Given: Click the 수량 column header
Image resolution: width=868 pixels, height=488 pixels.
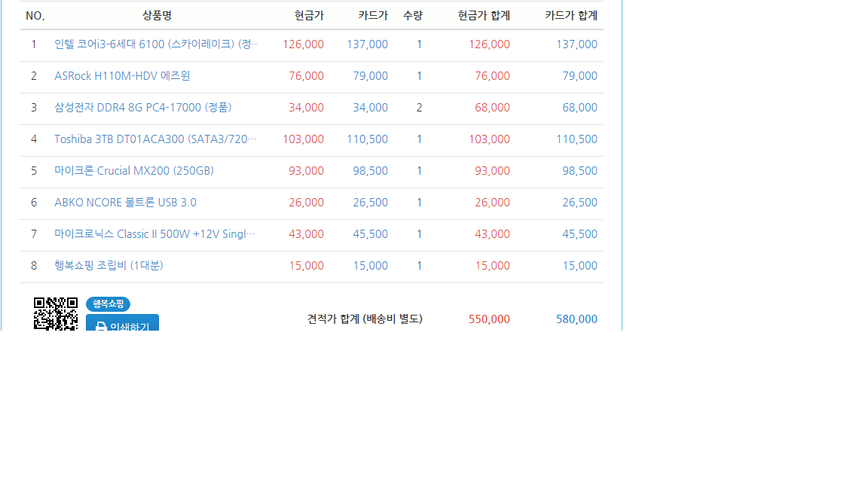Looking at the screenshot, I should point(412,16).
